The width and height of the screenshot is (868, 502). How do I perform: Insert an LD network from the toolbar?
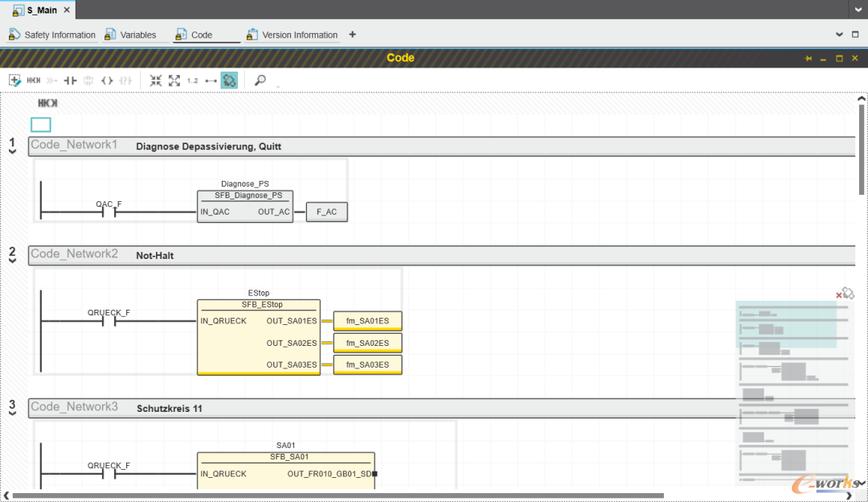(33, 80)
